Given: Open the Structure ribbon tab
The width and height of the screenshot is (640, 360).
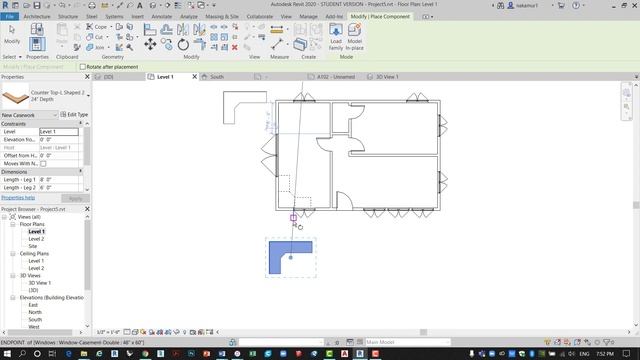Looking at the screenshot, I should [x=68, y=17].
